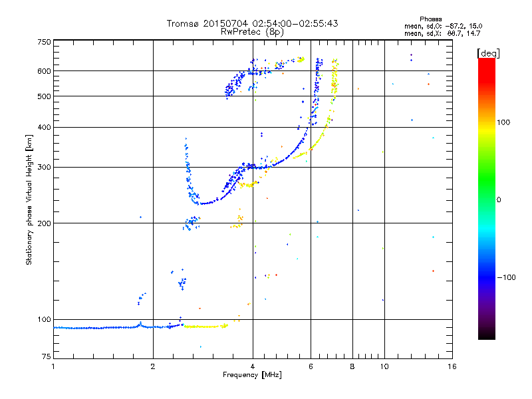
Task: Click the y-axis tick label '200'
Action: pos(45,223)
